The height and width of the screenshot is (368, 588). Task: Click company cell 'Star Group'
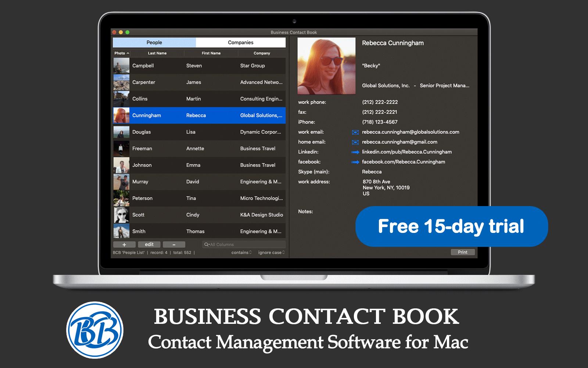tap(252, 66)
